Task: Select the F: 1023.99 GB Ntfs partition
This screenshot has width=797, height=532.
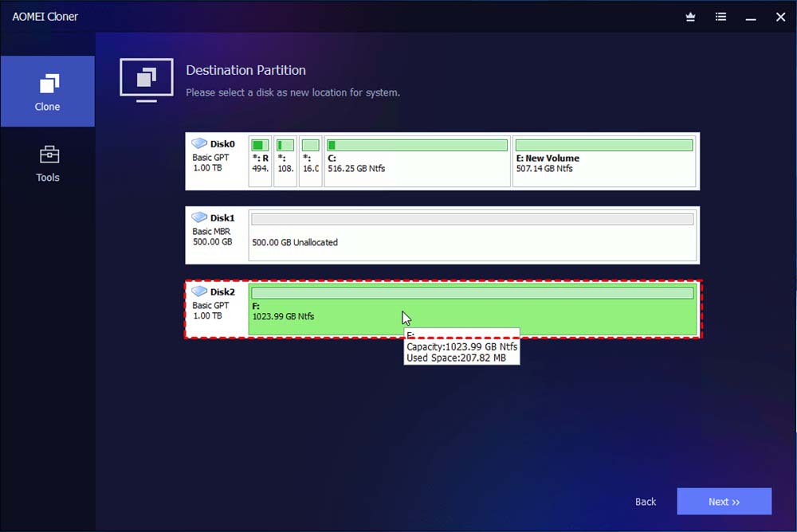Action: pyautogui.click(x=473, y=310)
